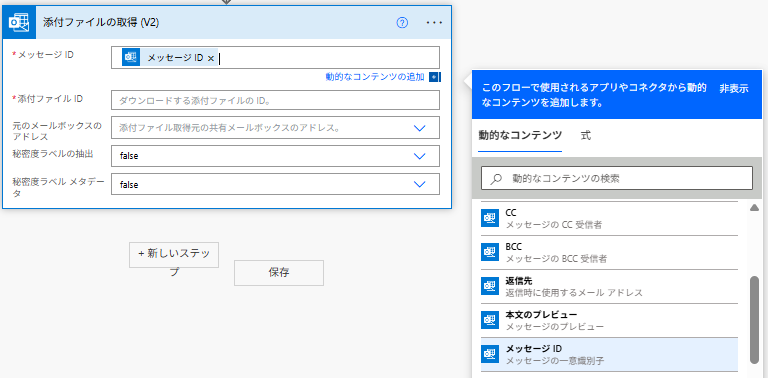Viewport: 768px width, 378px height.
Task: Open the action's more options (…) menu
Action: click(x=434, y=23)
